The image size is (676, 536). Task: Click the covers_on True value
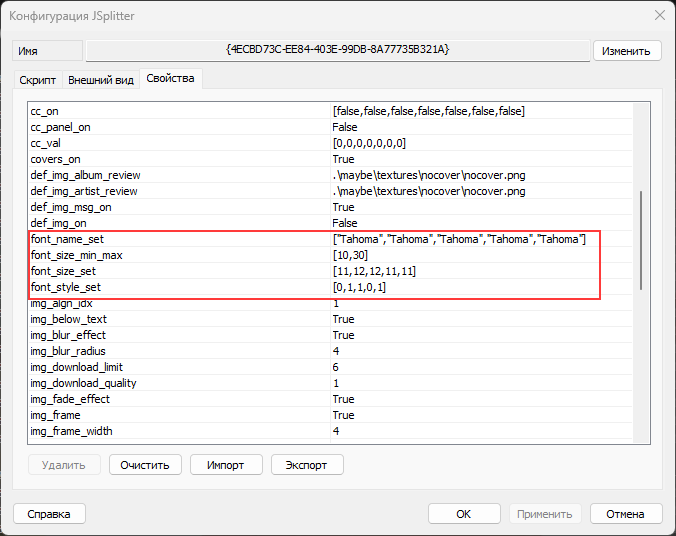[344, 159]
